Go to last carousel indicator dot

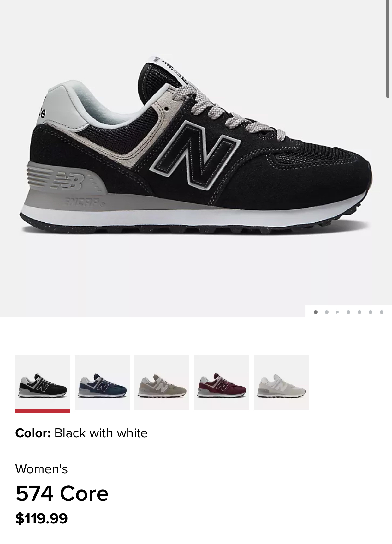(x=382, y=312)
